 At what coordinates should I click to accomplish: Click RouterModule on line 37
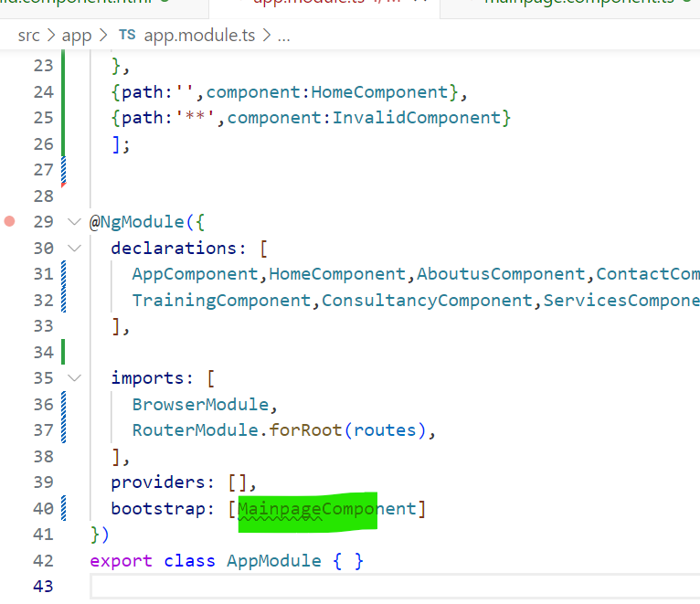195,430
